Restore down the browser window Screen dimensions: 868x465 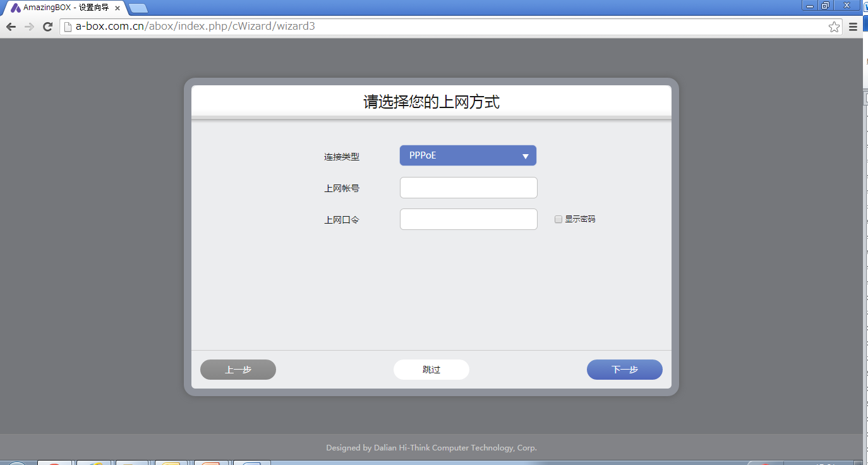(x=825, y=6)
